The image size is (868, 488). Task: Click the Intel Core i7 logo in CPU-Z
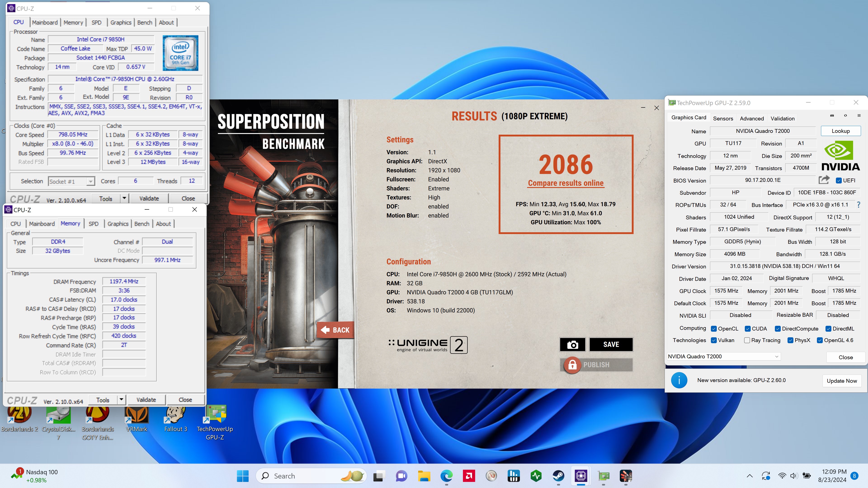pyautogui.click(x=181, y=53)
